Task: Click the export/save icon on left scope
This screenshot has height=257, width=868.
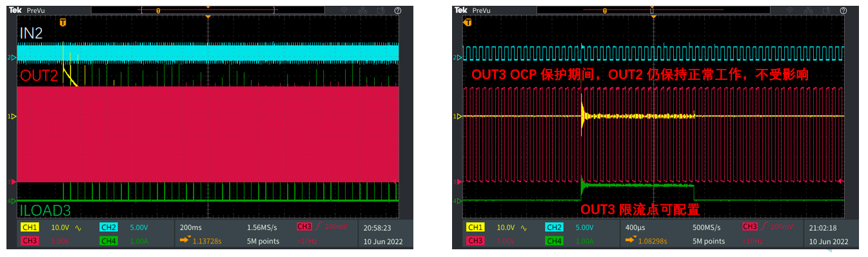Action: [x=380, y=10]
